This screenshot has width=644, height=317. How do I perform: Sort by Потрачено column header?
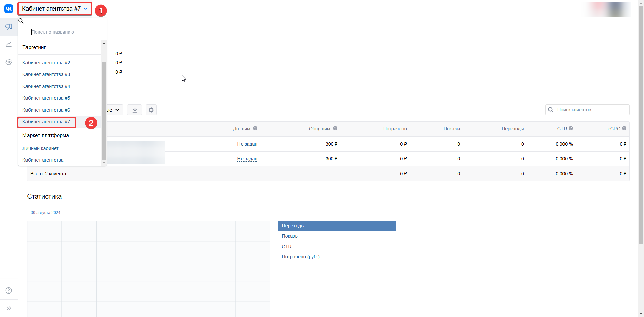(x=395, y=129)
